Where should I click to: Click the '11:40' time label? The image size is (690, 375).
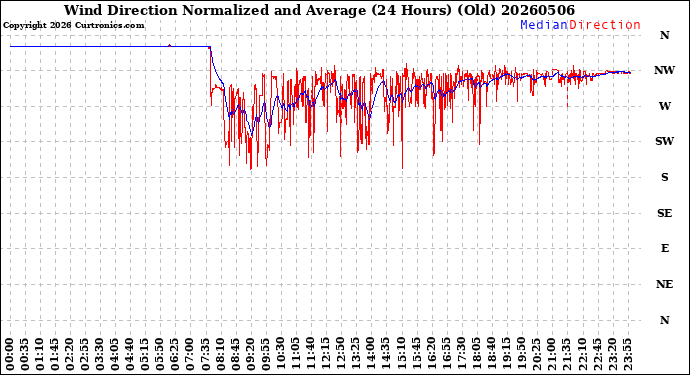tap(311, 355)
